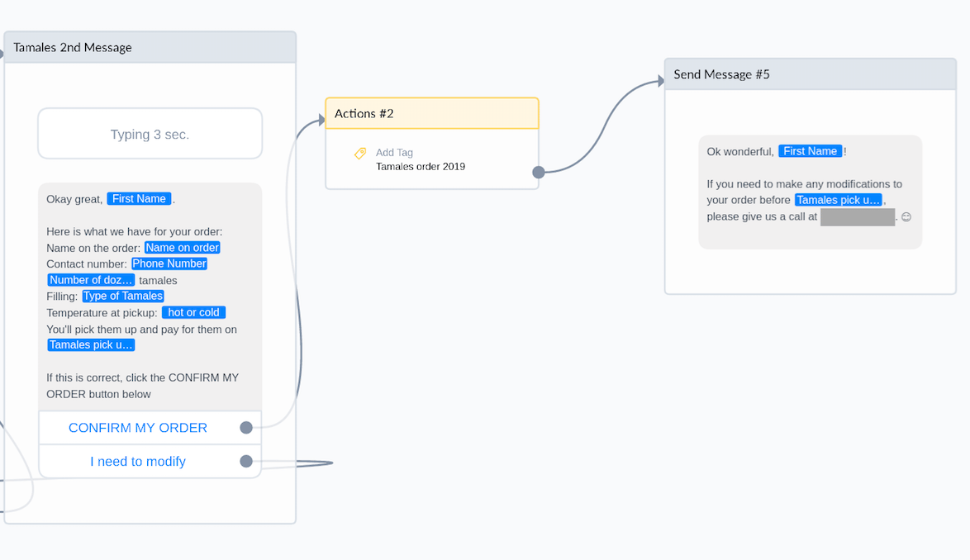
Task: Click the Tamales order 2019 tag name
Action: coord(421,167)
